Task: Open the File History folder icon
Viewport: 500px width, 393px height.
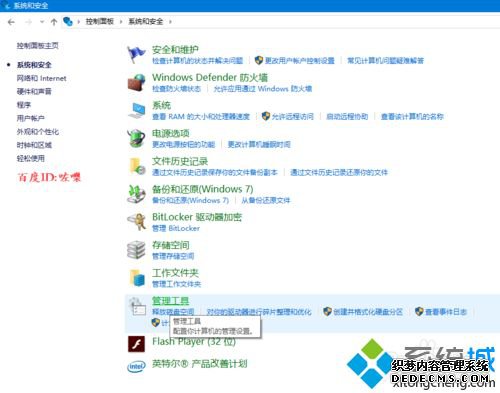Action: point(137,166)
